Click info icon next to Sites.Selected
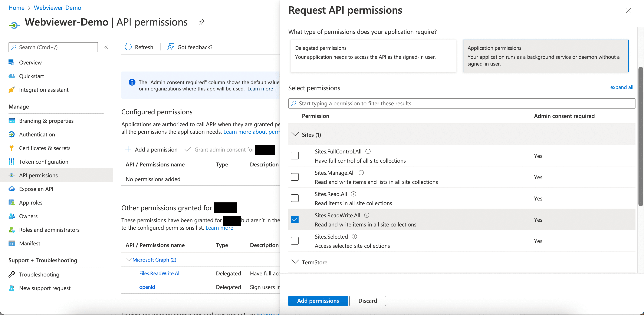 point(354,236)
